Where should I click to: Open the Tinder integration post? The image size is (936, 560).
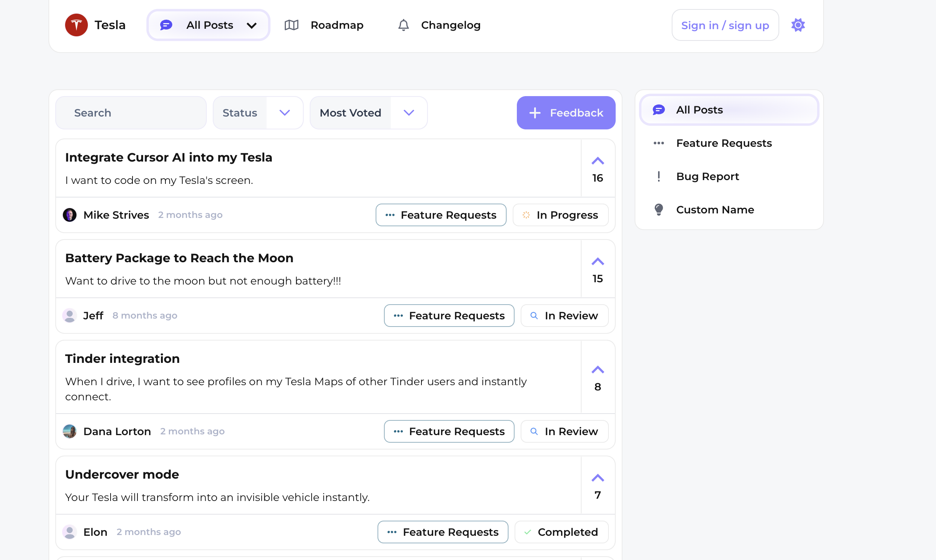pyautogui.click(x=122, y=359)
